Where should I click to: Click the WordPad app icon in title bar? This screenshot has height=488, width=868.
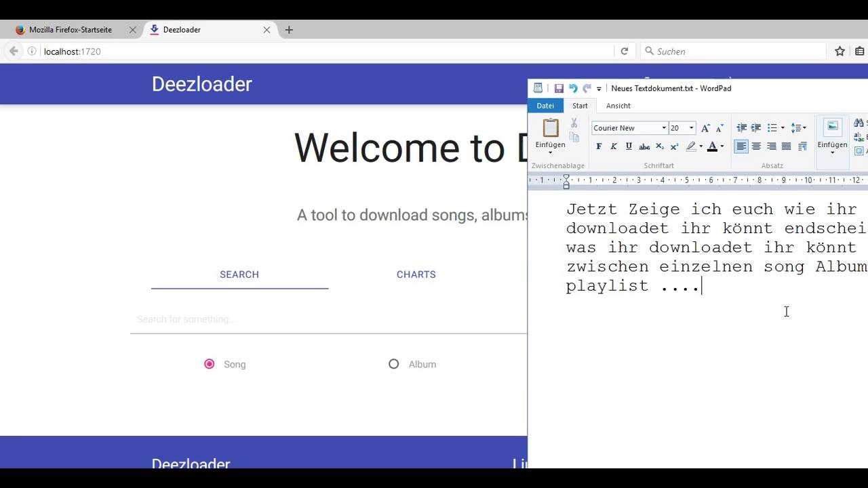[x=538, y=88]
